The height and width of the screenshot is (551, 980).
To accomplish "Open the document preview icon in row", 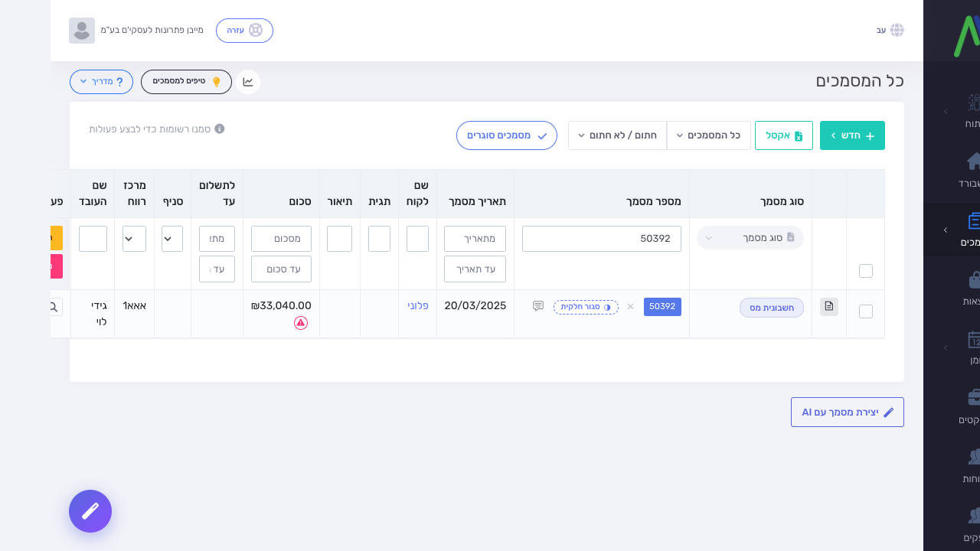I will tap(829, 307).
